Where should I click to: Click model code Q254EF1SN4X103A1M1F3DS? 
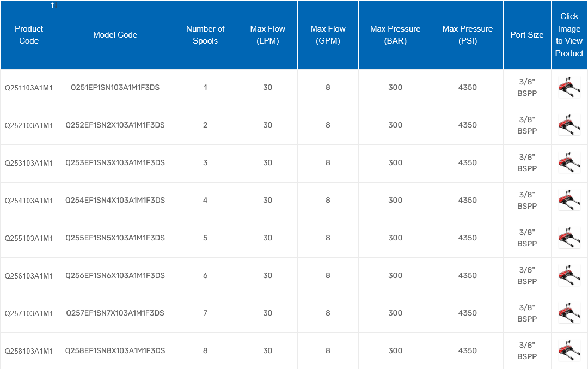click(x=115, y=200)
